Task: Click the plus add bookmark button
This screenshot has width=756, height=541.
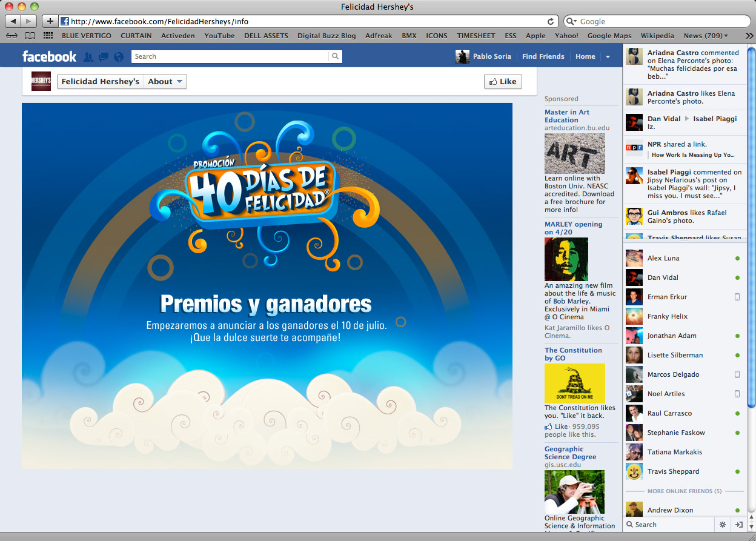Action: (50, 21)
